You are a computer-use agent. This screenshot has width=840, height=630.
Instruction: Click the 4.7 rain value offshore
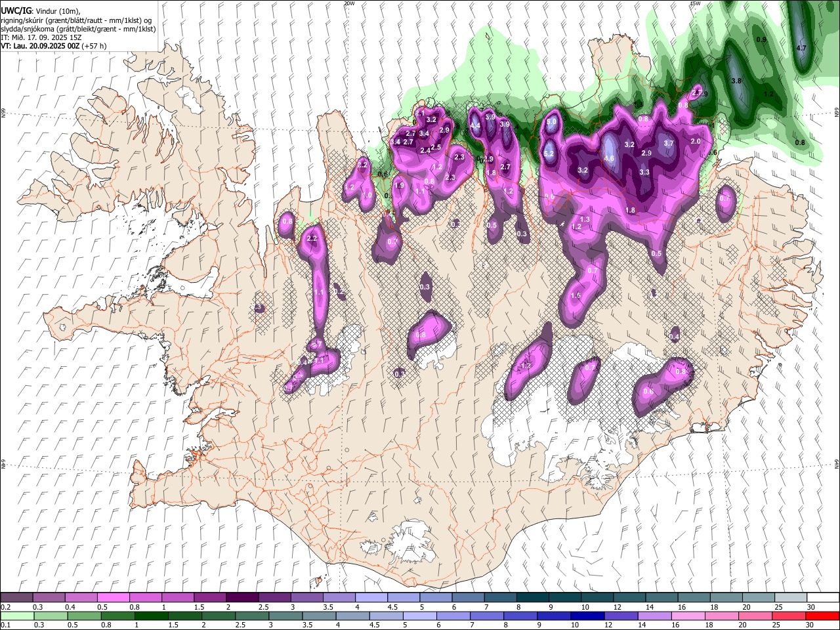[x=801, y=48]
